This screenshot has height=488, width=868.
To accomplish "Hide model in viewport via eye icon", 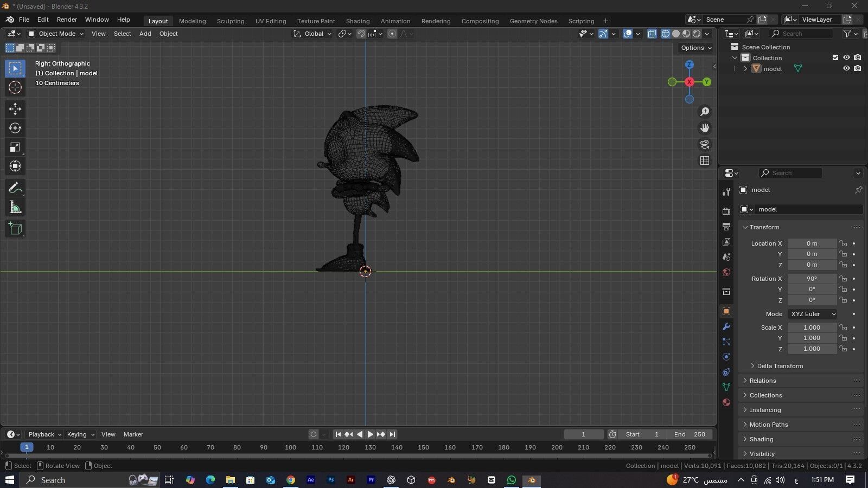I will 846,68.
